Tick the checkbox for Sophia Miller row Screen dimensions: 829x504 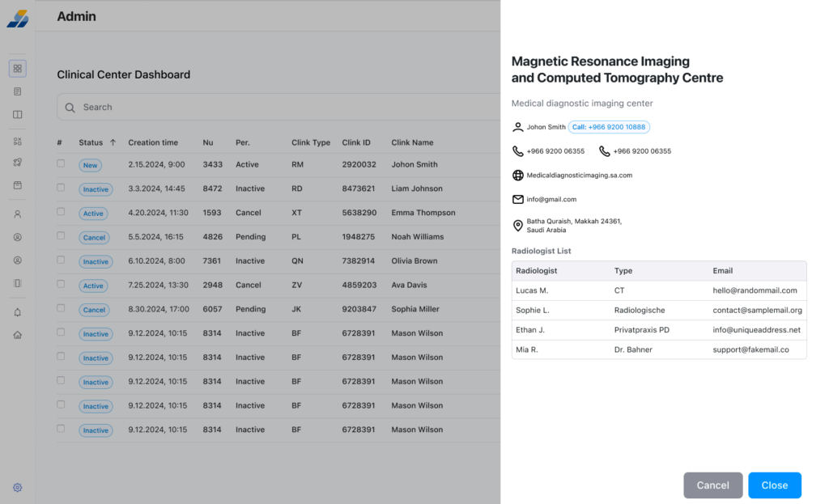click(61, 308)
